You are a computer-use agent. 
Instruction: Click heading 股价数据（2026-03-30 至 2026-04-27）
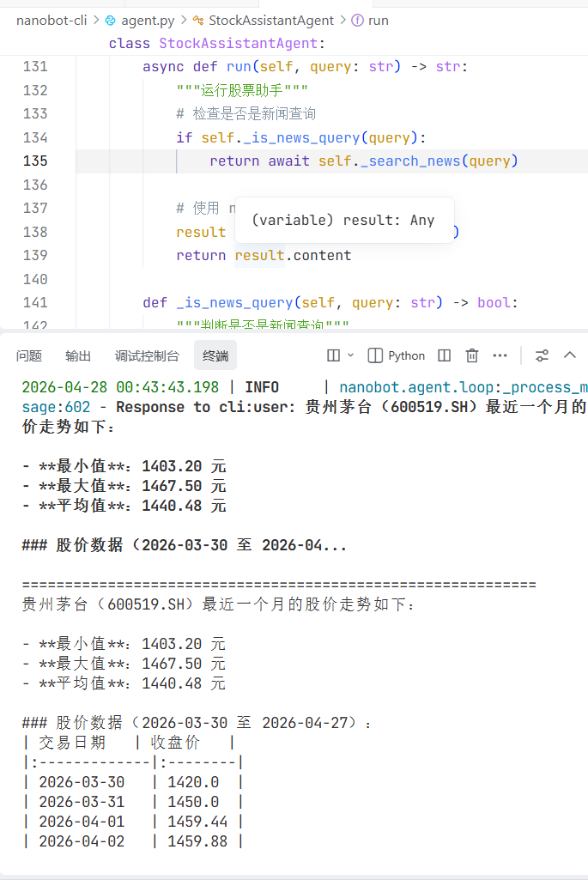tap(196, 722)
